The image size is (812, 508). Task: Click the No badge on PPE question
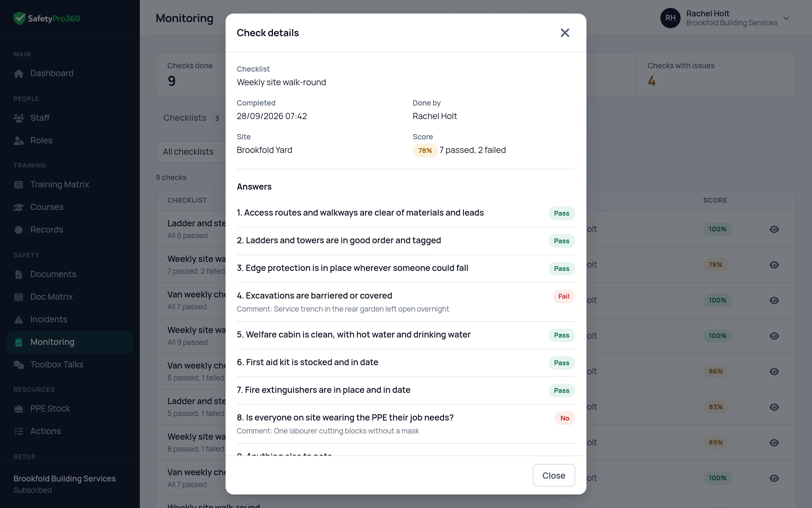click(564, 418)
